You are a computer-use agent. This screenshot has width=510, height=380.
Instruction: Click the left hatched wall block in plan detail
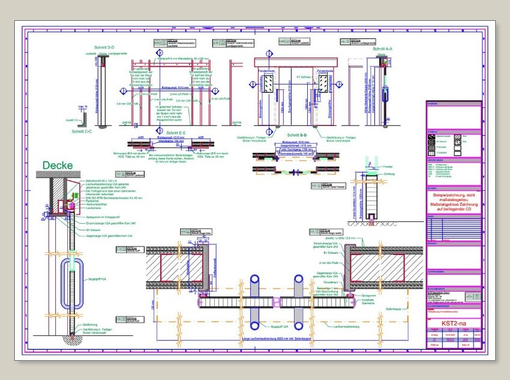coord(181,268)
